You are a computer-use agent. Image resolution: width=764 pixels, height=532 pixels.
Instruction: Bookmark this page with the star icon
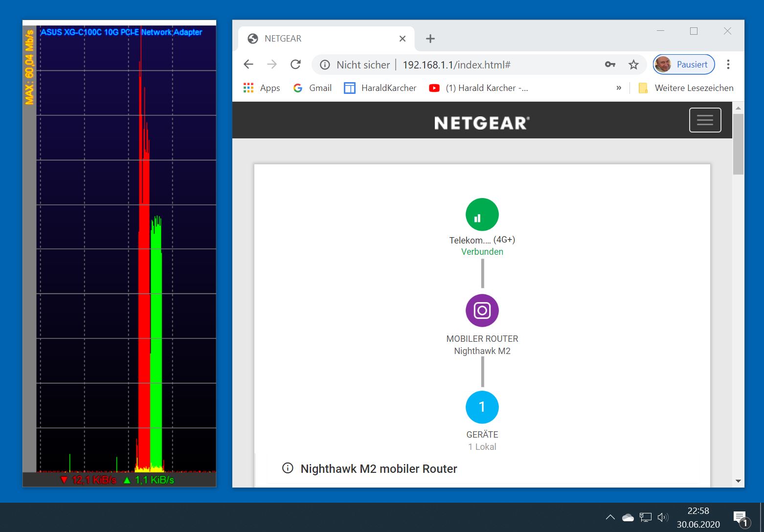(x=633, y=65)
